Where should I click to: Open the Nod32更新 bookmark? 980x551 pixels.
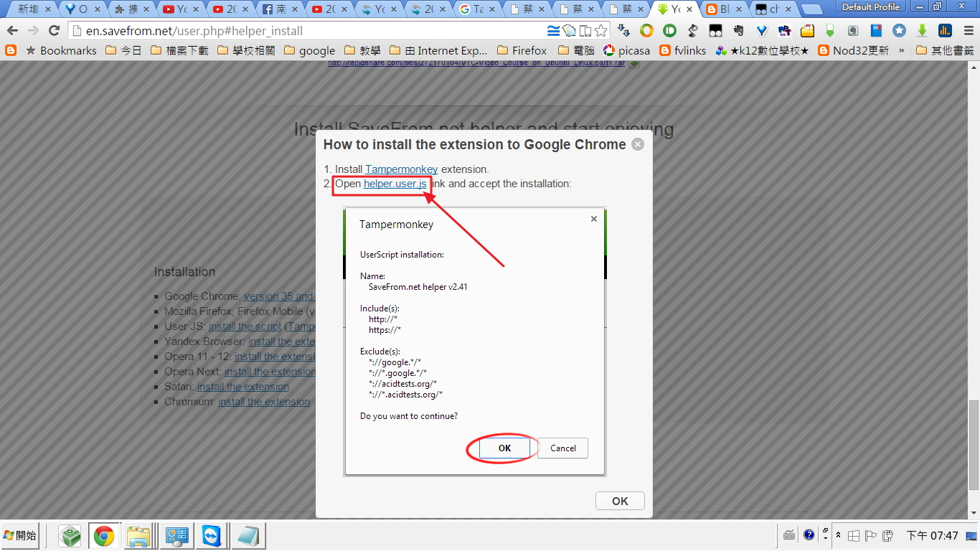853,50
